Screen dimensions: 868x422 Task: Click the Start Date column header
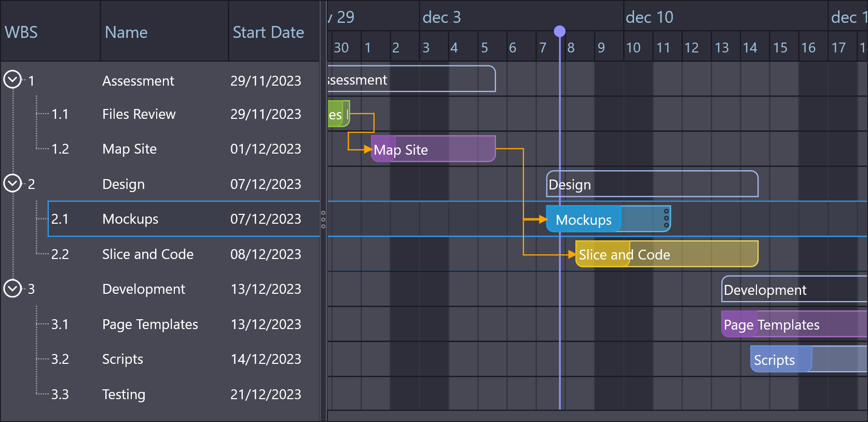pos(268,32)
